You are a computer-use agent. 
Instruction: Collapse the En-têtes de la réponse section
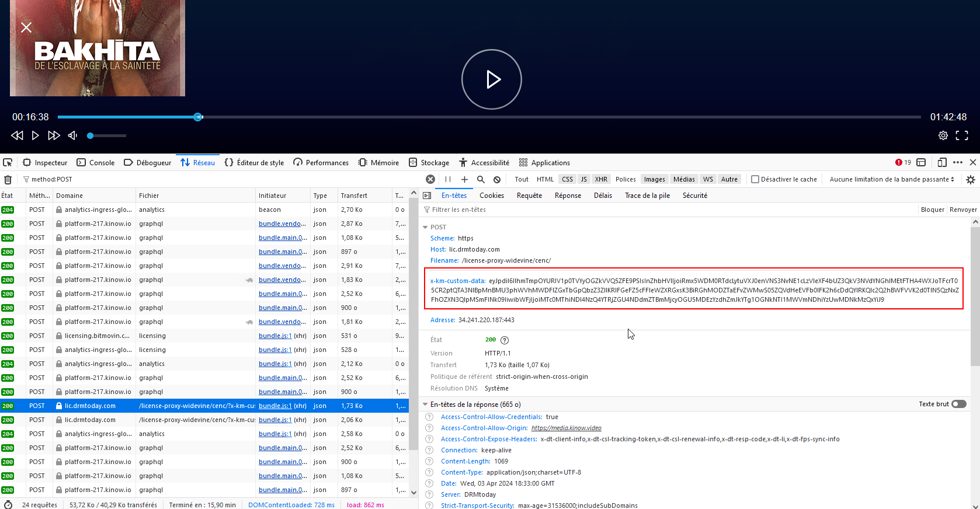425,405
